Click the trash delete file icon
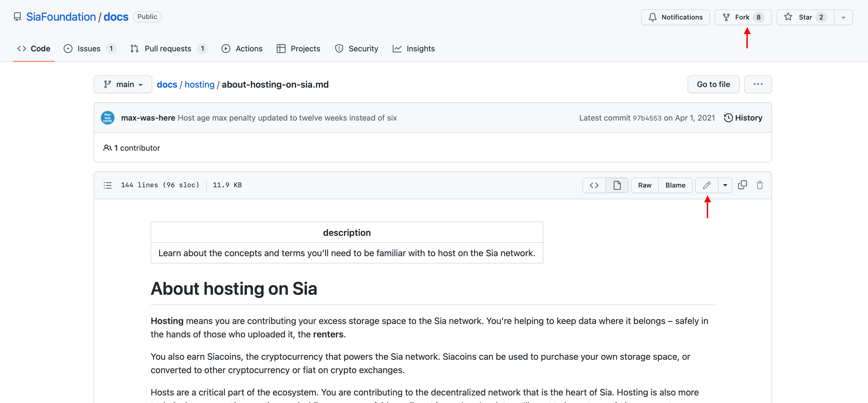 [759, 185]
